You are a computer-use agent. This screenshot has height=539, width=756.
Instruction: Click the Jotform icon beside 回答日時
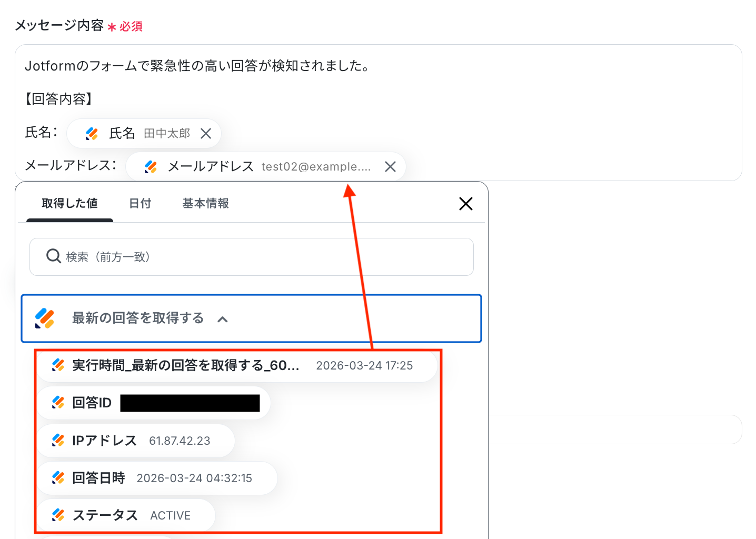(58, 478)
